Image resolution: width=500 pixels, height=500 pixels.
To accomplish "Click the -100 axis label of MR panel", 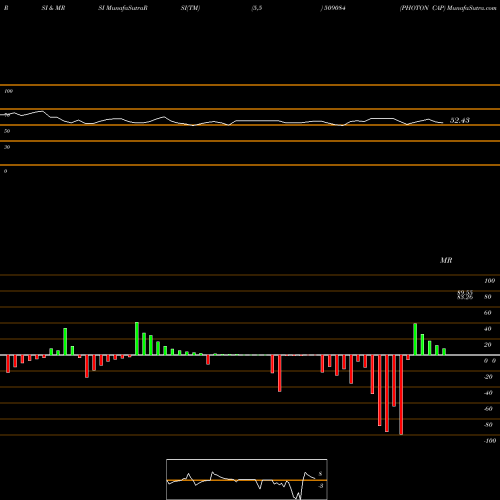I will pos(490,441).
